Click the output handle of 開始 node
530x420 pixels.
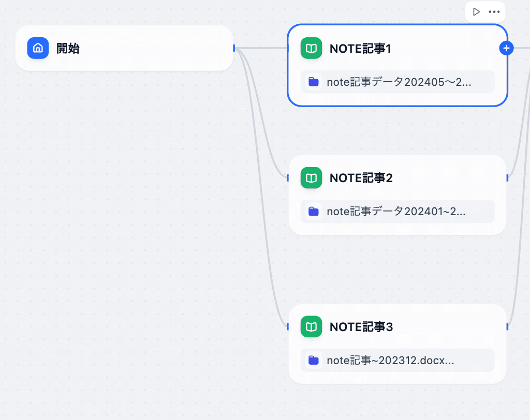[x=234, y=48]
